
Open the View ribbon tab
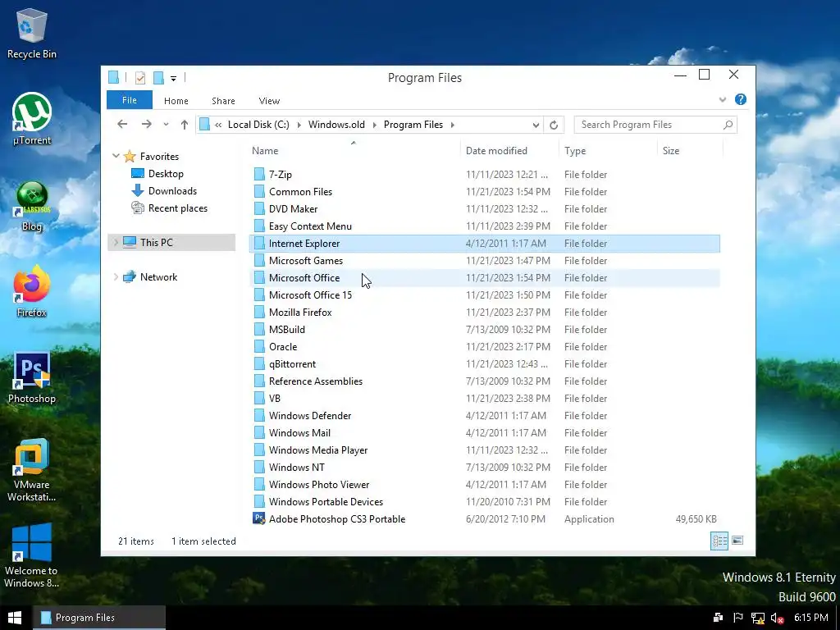click(269, 101)
